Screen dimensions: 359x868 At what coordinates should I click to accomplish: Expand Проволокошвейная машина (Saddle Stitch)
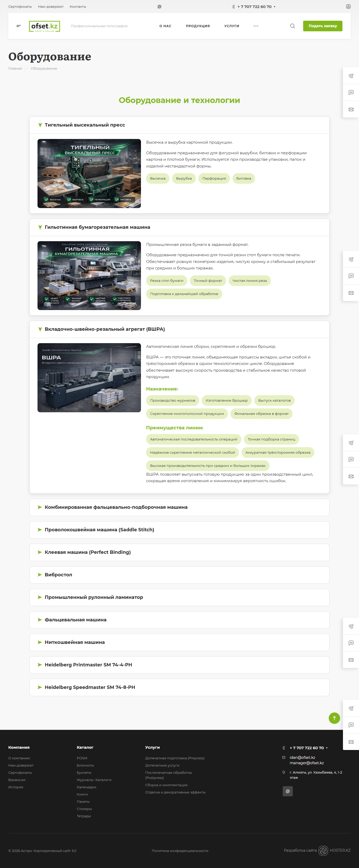point(179,530)
